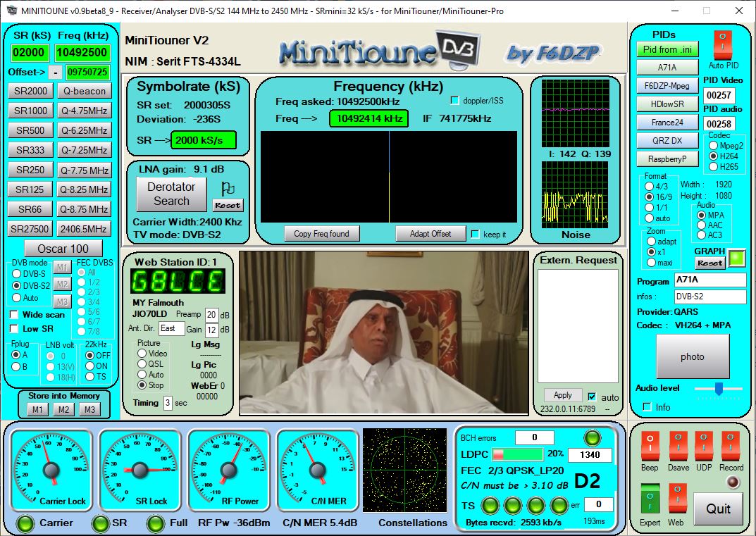Select the H265 codec radio button

coord(713,167)
